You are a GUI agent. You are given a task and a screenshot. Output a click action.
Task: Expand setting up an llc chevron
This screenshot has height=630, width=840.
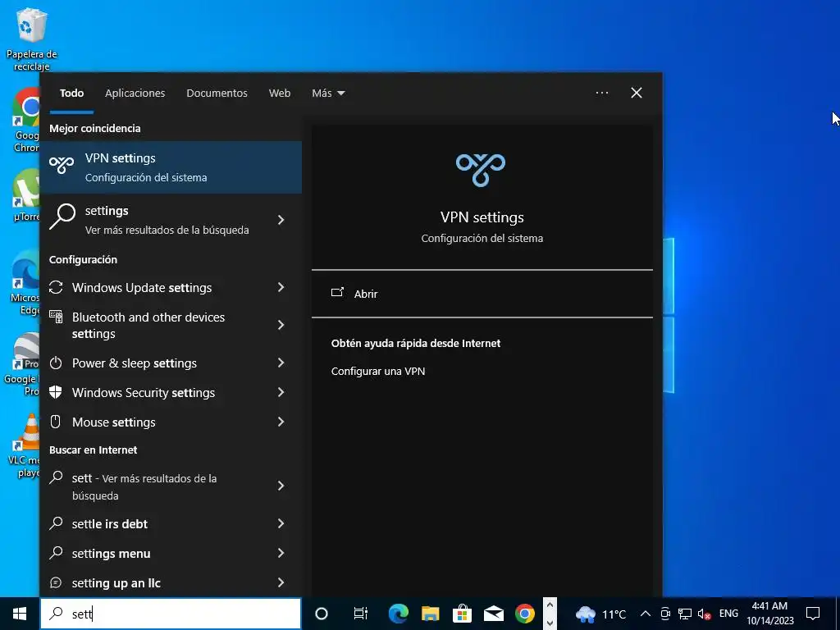coord(281,582)
